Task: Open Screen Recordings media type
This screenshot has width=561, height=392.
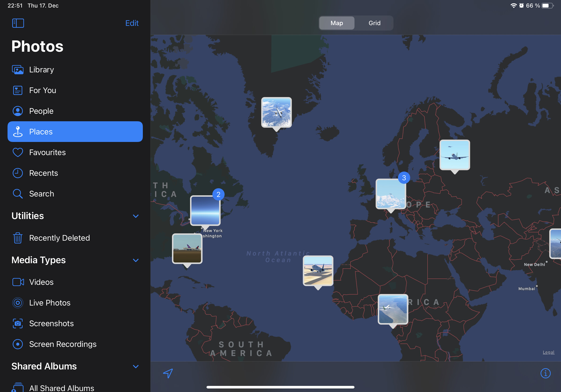Action: 63,344
